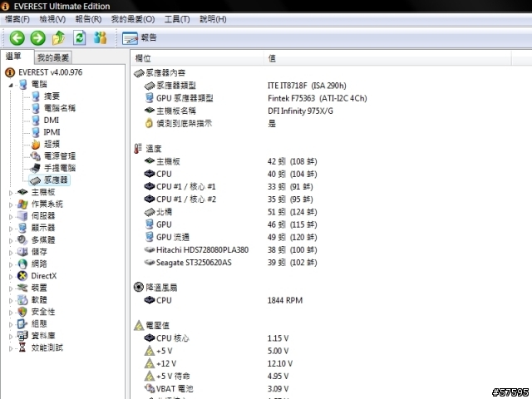
Task: Click the 欄位 column header
Action: tap(197, 58)
